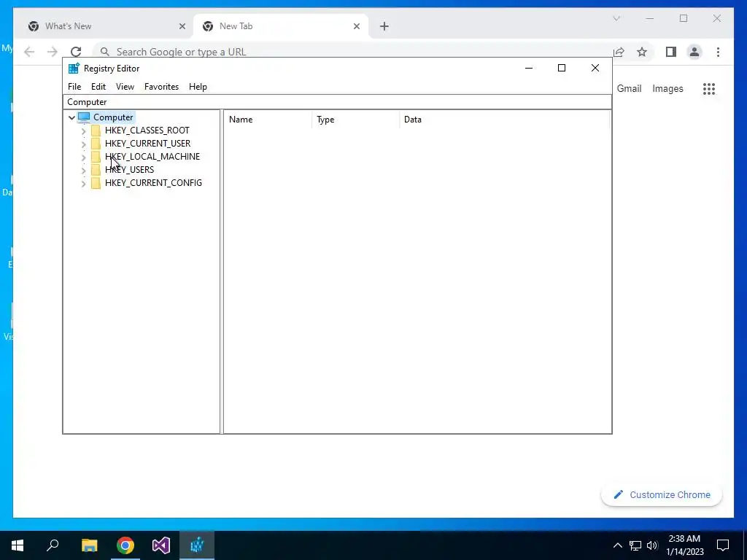
Task: Expand the HKEY_LOCAL_MACHINE key
Action: pyautogui.click(x=83, y=157)
